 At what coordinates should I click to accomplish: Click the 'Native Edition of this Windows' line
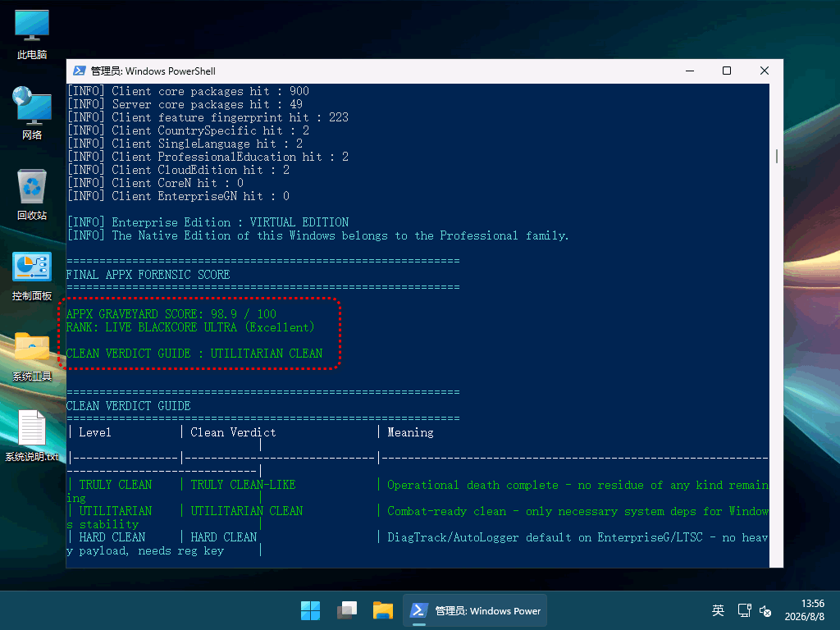317,235
